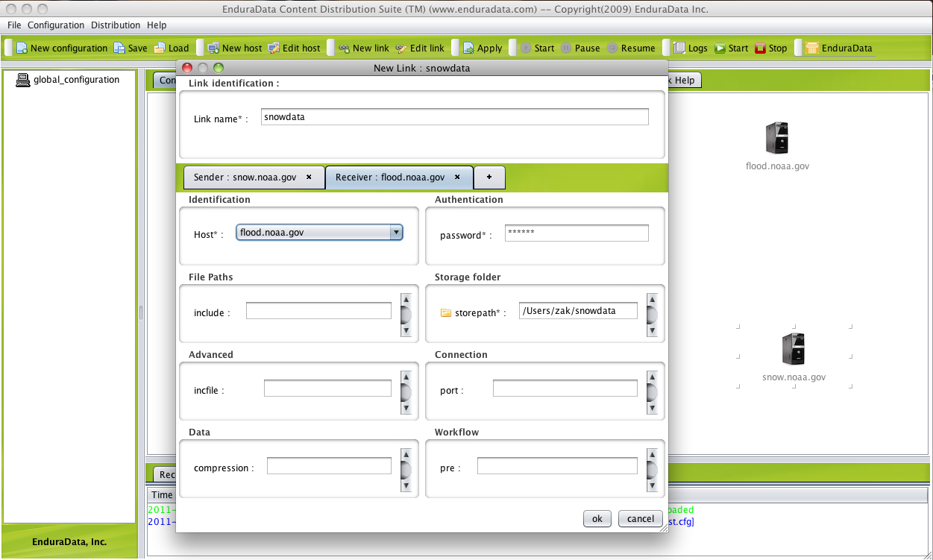Screen dimensions: 933x560
Task: Click the scrollbar thumb beside the port field
Action: pos(652,392)
